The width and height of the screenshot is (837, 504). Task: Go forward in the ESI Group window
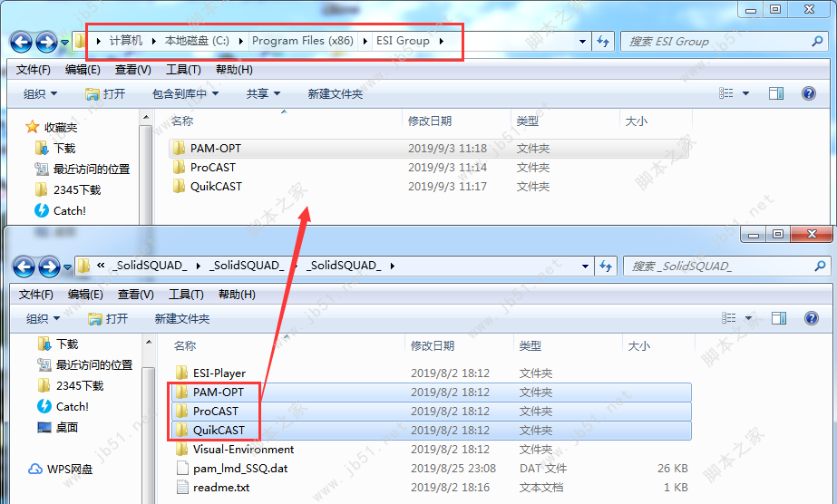click(x=47, y=42)
